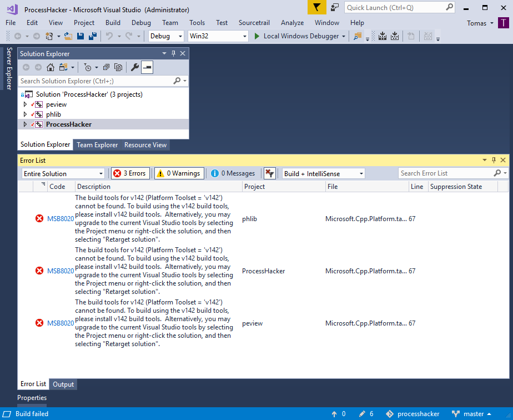Click the send feedback icon
This screenshot has width=513, height=420.
pyautogui.click(x=335, y=8)
